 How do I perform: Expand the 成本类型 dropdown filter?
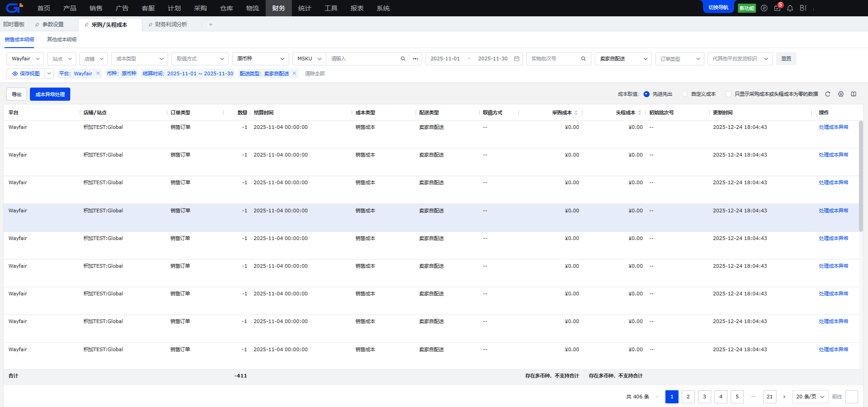tap(139, 59)
